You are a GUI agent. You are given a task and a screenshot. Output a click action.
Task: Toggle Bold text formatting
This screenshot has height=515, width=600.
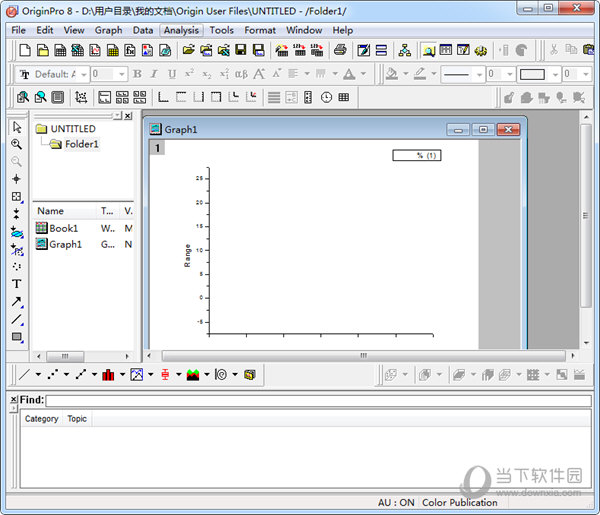pos(137,74)
